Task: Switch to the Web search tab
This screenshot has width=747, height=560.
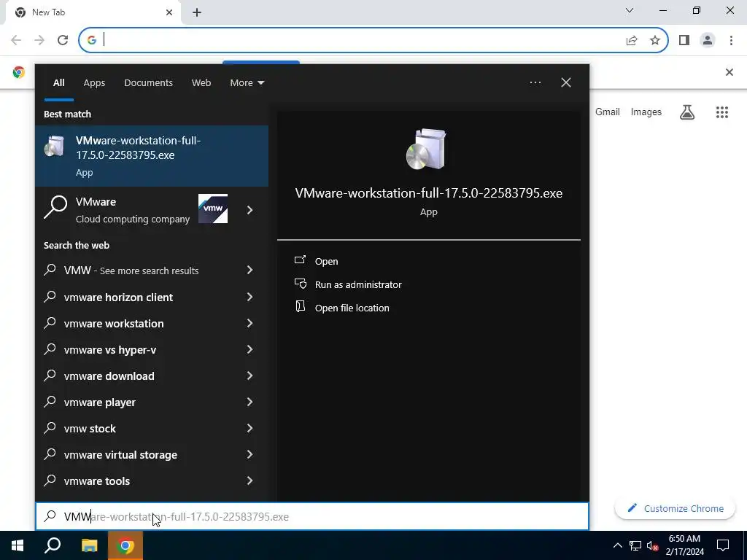Action: pos(201,83)
